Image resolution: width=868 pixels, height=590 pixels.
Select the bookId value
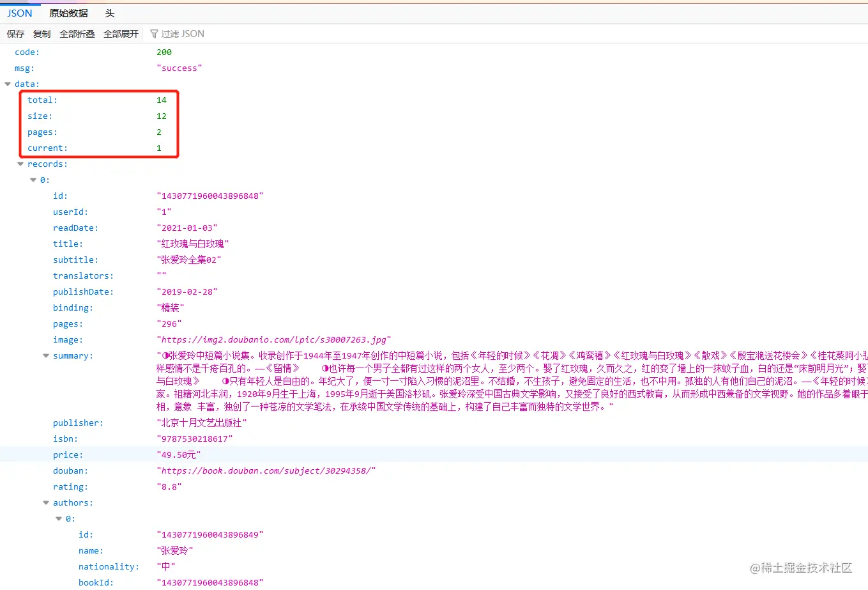tap(210, 583)
